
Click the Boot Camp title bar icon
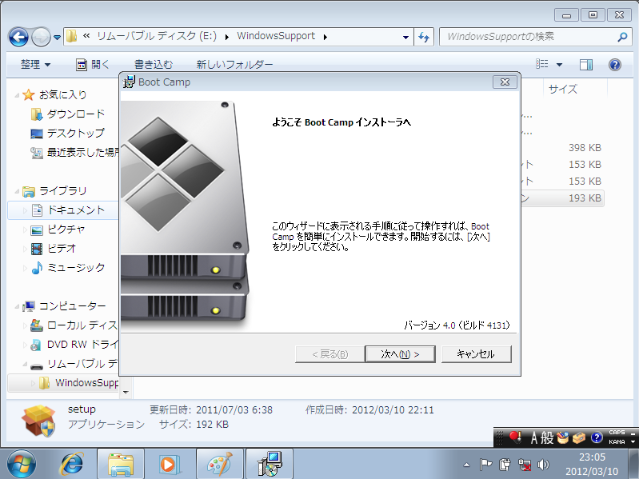click(129, 82)
